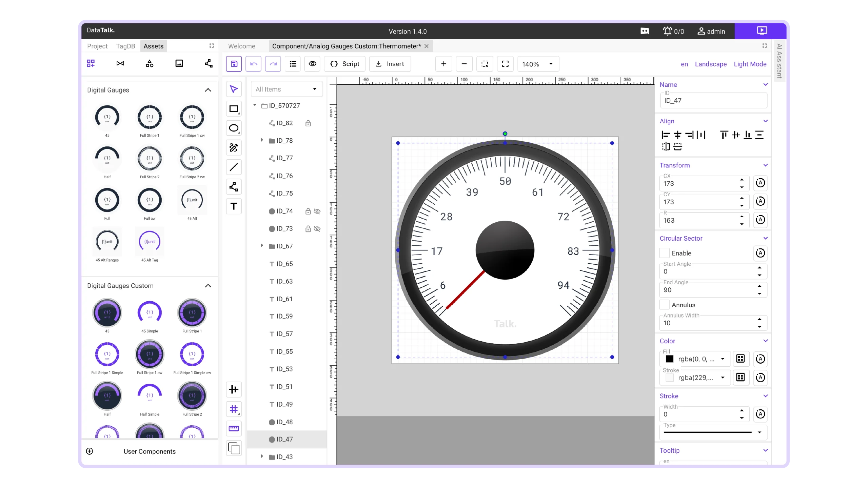The image size is (868, 488).
Task: Zoom in with the plus button
Action: point(443,64)
